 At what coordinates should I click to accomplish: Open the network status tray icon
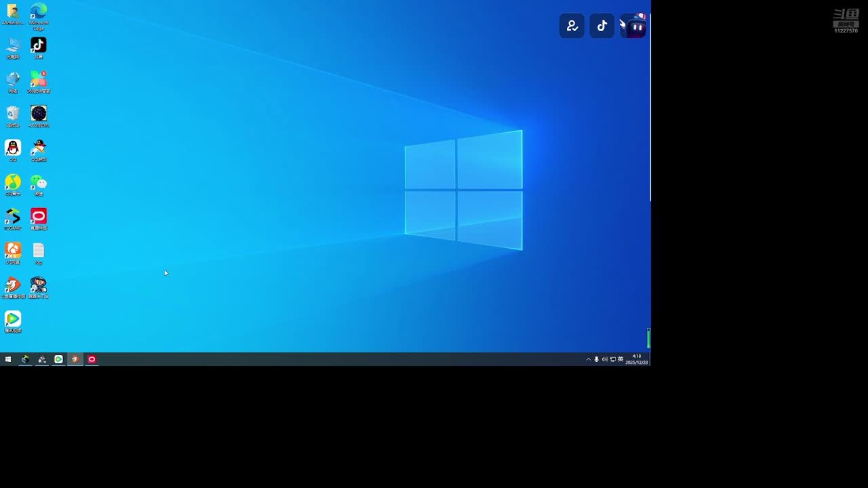click(613, 359)
